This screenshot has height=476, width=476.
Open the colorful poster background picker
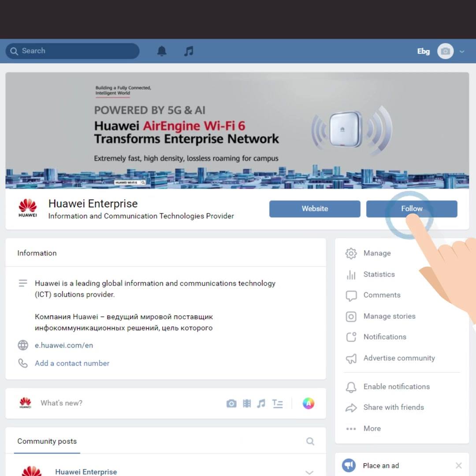click(309, 403)
